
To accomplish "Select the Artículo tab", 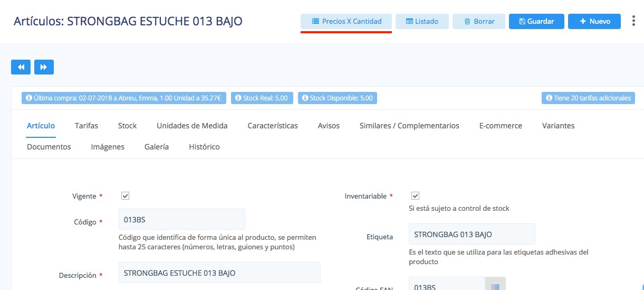I will pos(41,126).
